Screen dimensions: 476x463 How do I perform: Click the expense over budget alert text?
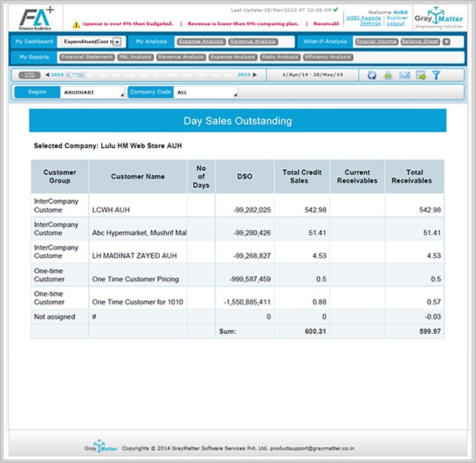coord(127,23)
